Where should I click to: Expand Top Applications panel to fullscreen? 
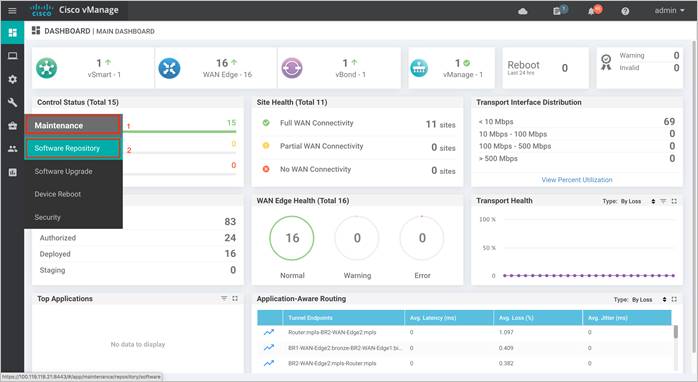pyautogui.click(x=235, y=298)
